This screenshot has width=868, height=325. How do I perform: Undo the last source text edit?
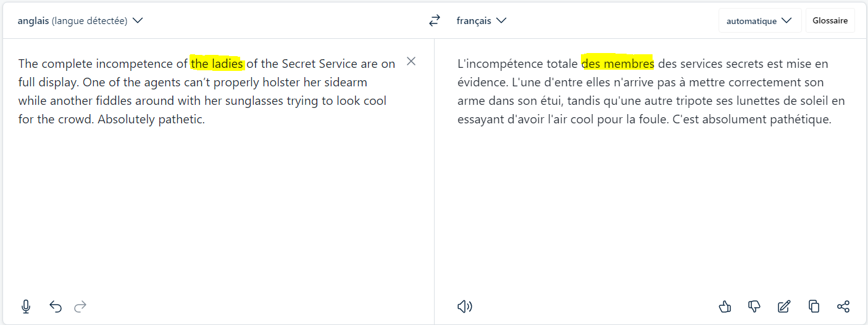click(x=56, y=306)
